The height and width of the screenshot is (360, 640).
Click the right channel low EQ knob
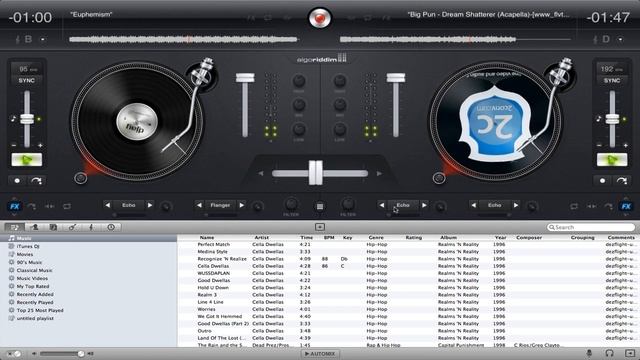pyautogui.click(x=340, y=130)
